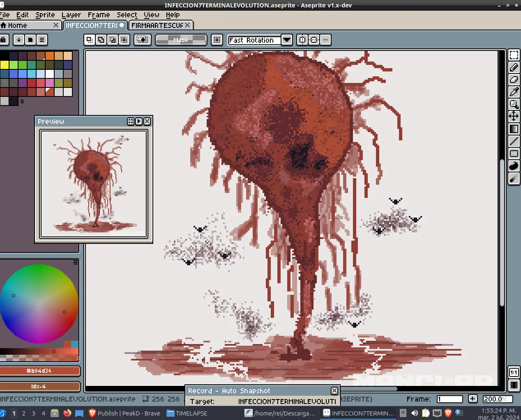This screenshot has width=521, height=420.
Task: Close the Record Auto Snapshot dialog
Action: point(334,391)
